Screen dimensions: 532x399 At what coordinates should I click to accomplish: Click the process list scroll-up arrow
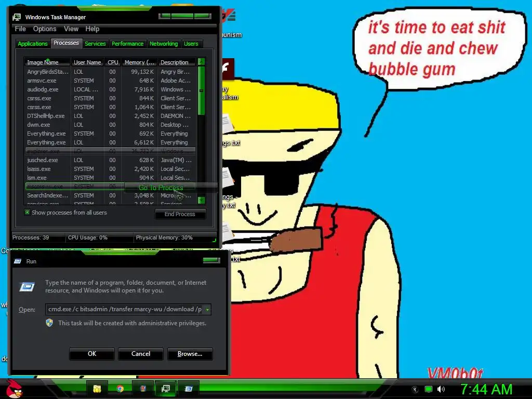pyautogui.click(x=202, y=62)
